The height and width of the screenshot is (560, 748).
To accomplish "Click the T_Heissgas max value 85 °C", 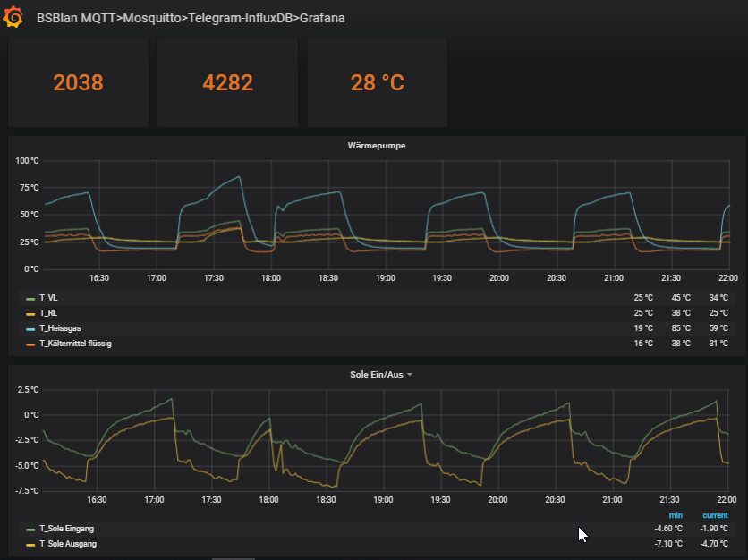I will pyautogui.click(x=681, y=328).
